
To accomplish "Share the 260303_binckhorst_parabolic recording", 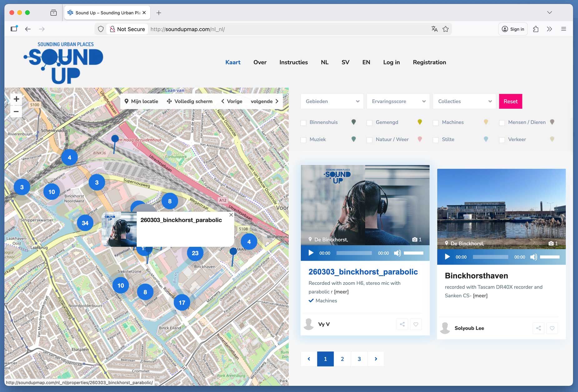I will [402, 324].
